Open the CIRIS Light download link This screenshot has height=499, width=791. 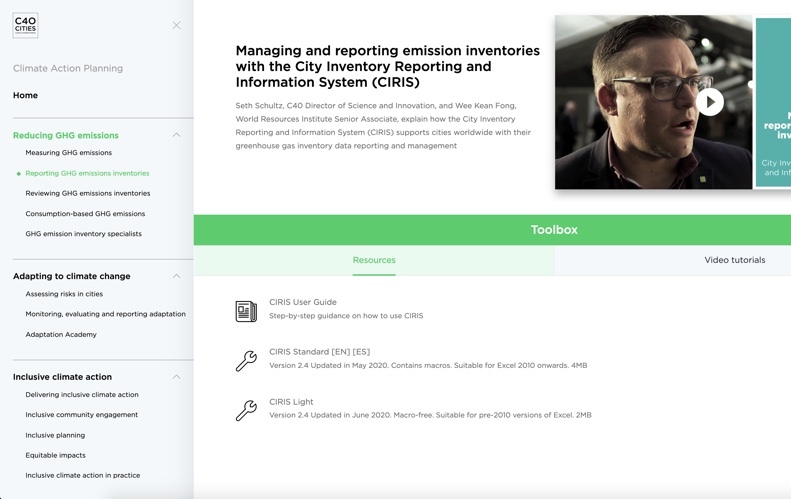[x=291, y=402]
